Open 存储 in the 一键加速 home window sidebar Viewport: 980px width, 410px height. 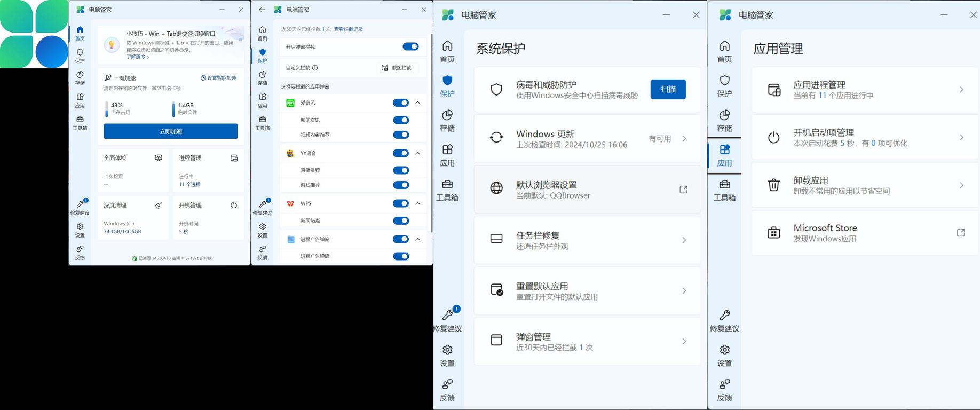pos(80,78)
